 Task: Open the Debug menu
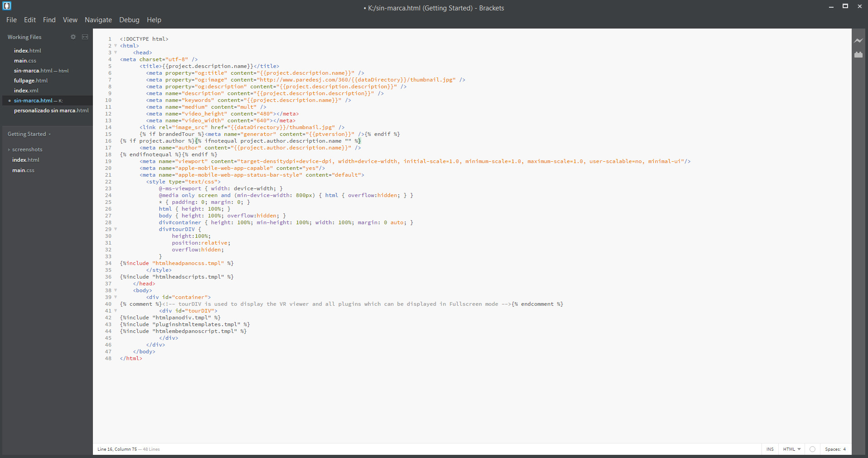coord(129,20)
